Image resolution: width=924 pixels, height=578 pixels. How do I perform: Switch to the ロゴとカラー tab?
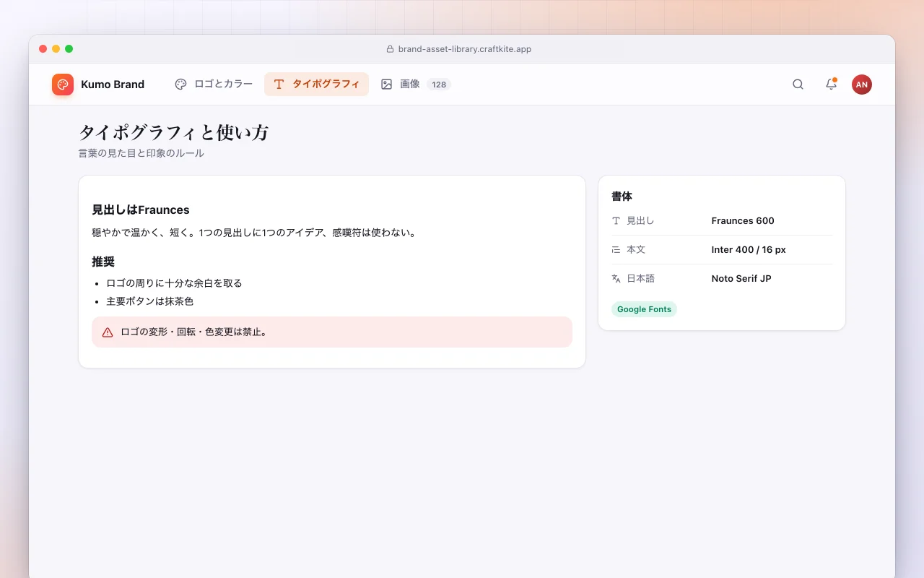pyautogui.click(x=214, y=85)
